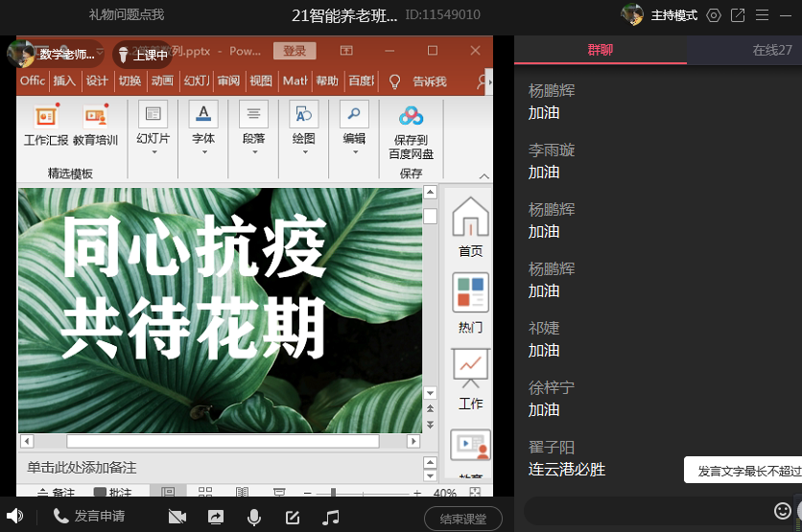Toggle the microphone icon in bottom toolbar
Viewport: 802px width, 532px height.
[x=253, y=518]
